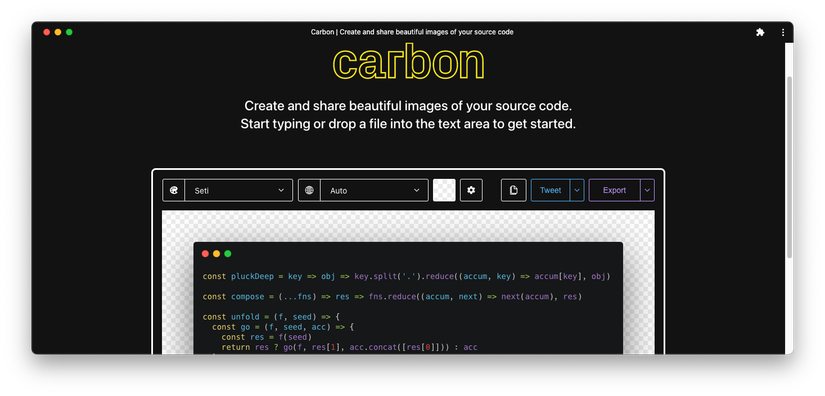Click the 'const unfold' code line
This screenshot has height=396, width=825.
tap(271, 317)
